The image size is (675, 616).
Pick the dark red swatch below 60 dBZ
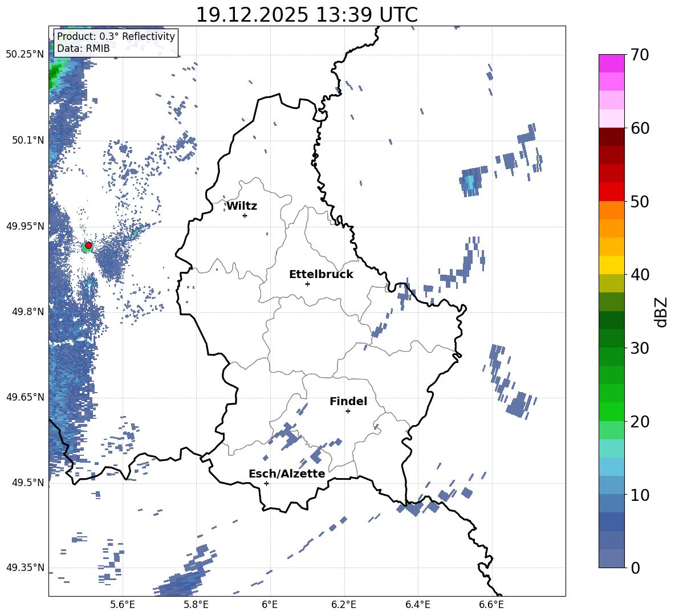612,137
